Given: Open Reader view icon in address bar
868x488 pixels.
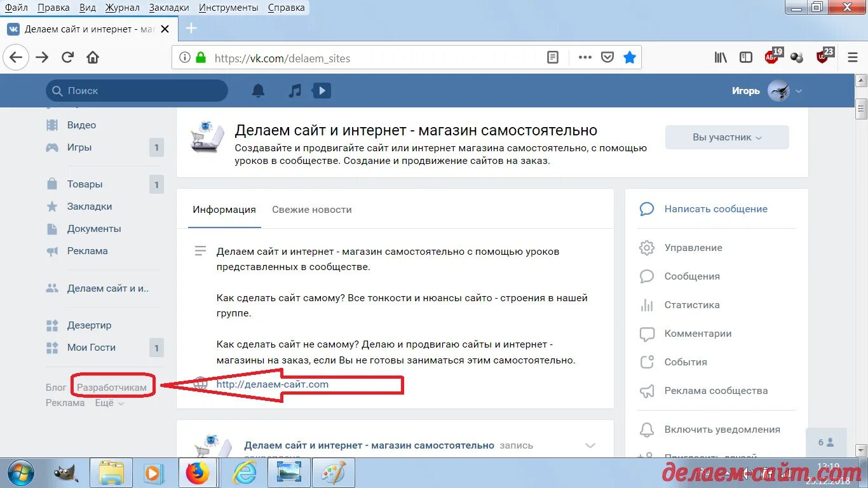Looking at the screenshot, I should (553, 58).
